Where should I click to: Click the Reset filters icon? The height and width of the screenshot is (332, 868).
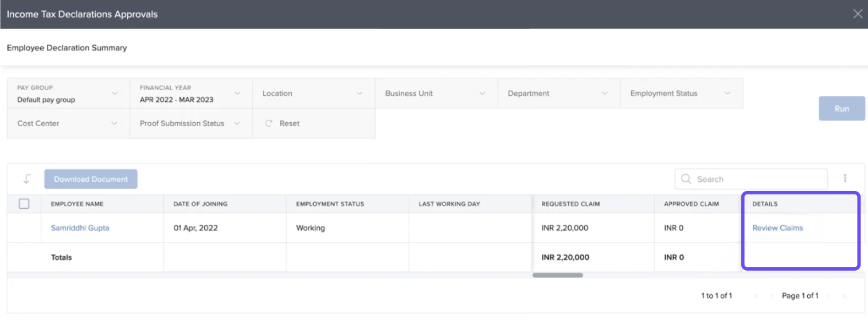[x=268, y=123]
